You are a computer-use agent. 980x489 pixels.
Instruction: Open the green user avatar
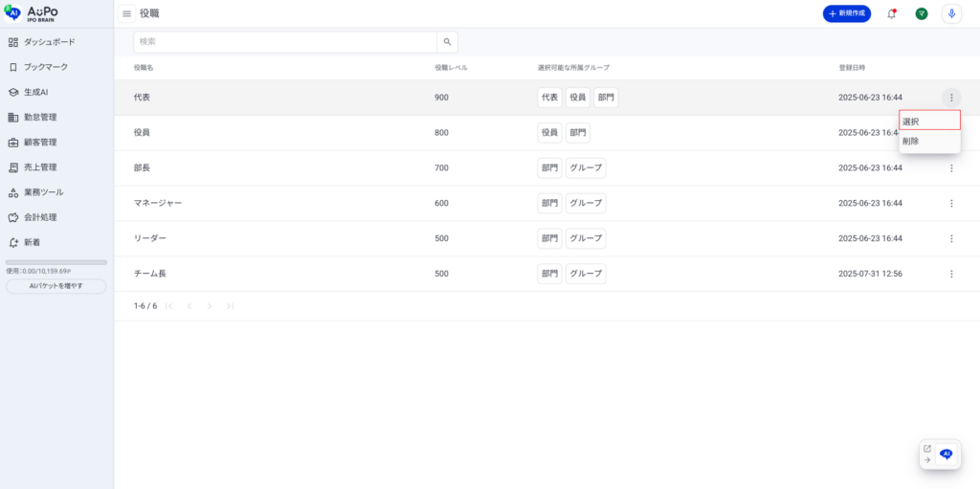pos(922,13)
